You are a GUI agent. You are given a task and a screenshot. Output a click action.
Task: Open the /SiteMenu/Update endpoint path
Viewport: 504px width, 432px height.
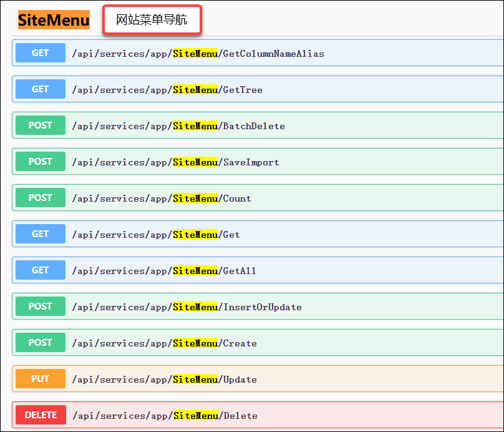(x=164, y=380)
